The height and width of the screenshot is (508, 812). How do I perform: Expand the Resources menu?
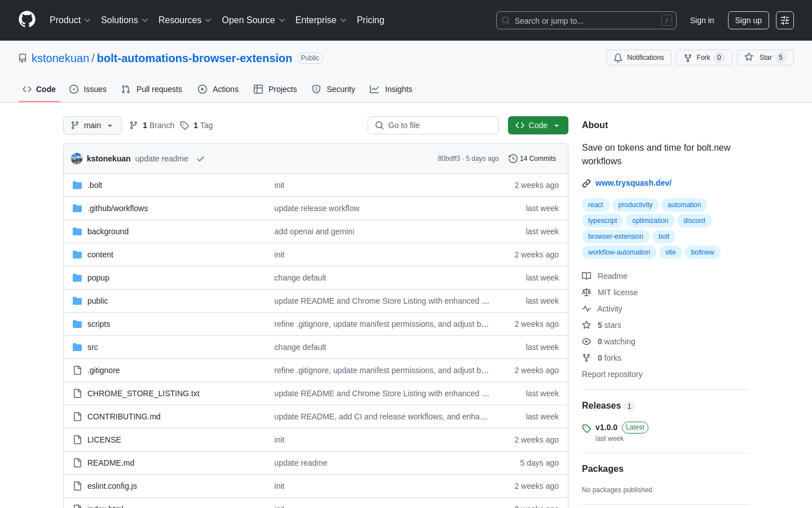click(x=185, y=20)
